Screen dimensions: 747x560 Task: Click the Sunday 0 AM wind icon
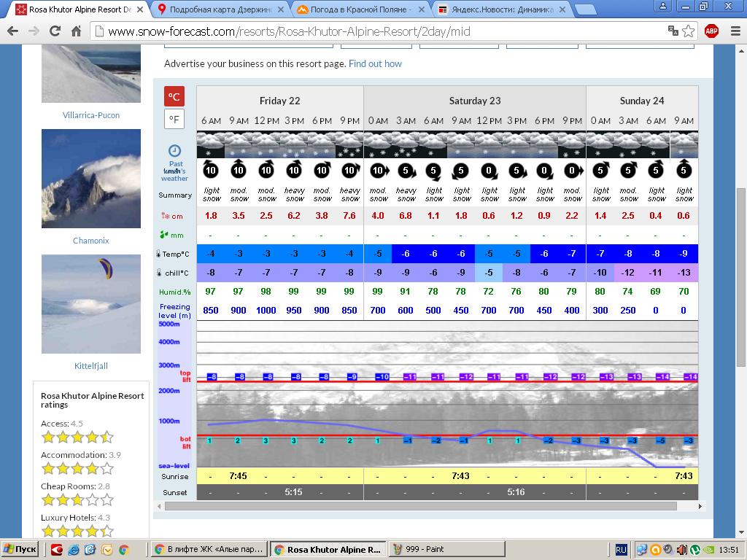600,169
